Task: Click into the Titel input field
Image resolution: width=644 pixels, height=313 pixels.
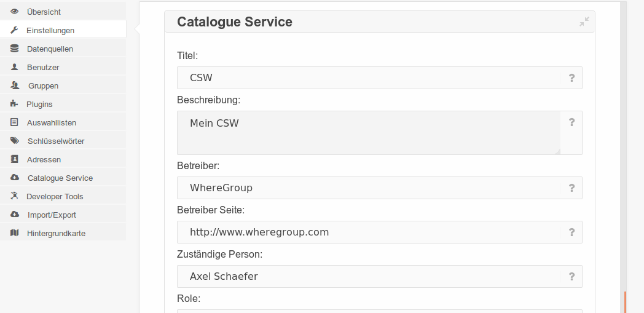Action: click(369, 77)
